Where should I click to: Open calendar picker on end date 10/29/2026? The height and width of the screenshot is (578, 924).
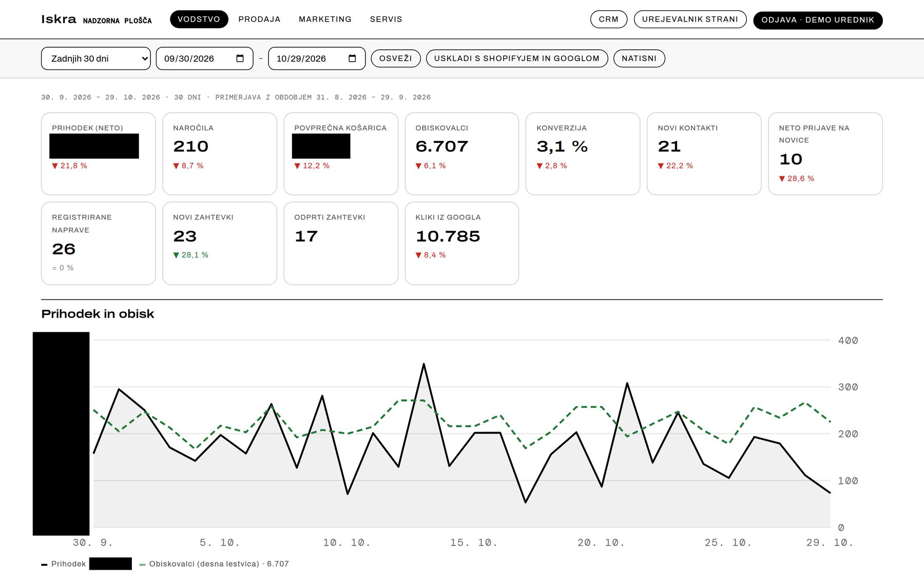(352, 59)
